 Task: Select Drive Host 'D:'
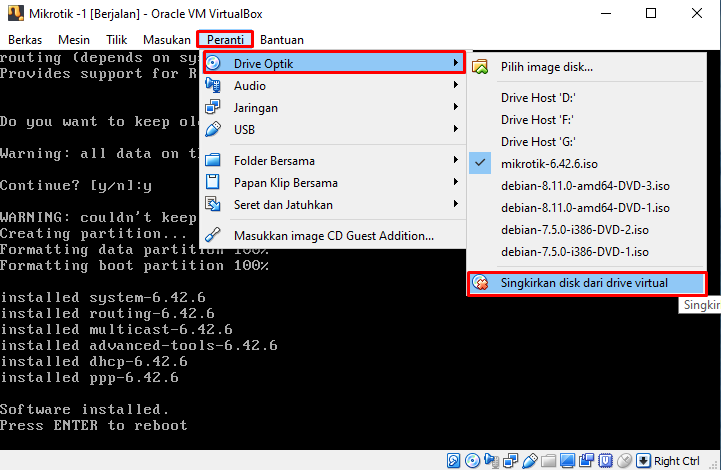(x=538, y=98)
